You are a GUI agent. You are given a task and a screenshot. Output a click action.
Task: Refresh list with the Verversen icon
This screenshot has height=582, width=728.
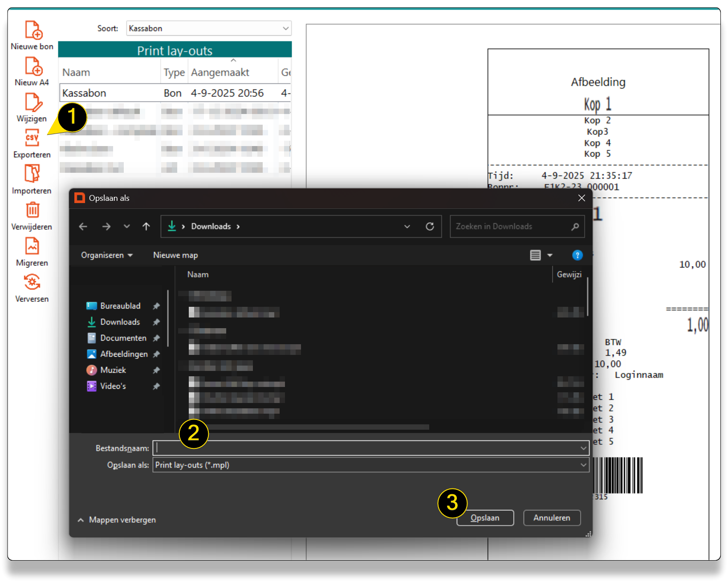[x=32, y=282]
